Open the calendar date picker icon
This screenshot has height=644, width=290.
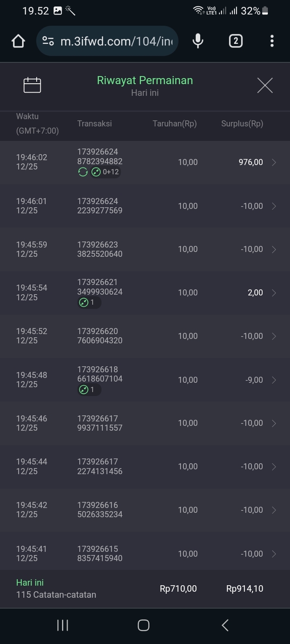pyautogui.click(x=32, y=85)
